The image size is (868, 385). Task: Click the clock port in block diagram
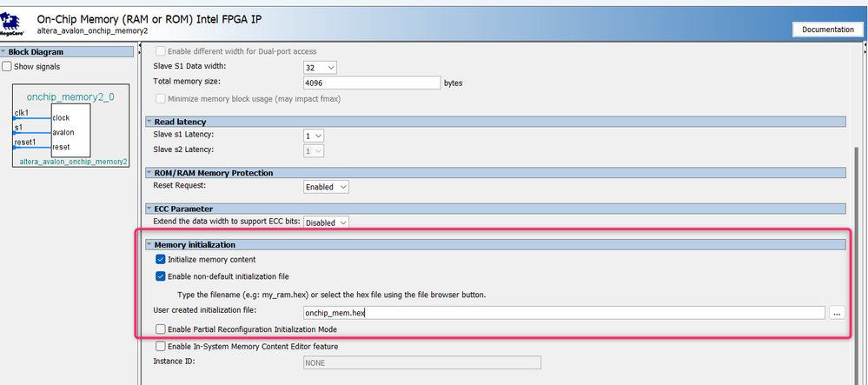pos(61,118)
